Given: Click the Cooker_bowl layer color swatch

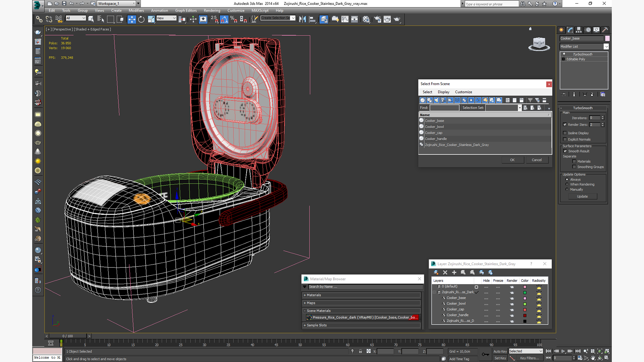Looking at the screenshot, I should click(525, 304).
